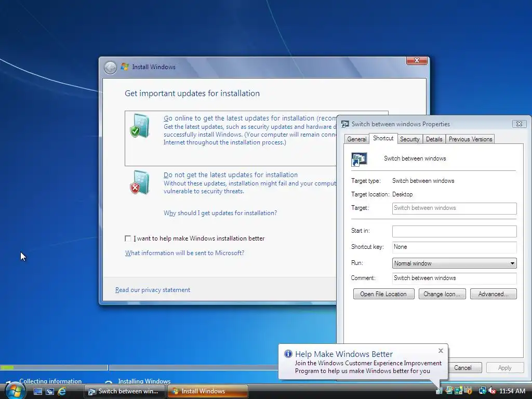532x399 pixels.
Task: Check I want to help make Windows installation better
Action: pyautogui.click(x=128, y=238)
